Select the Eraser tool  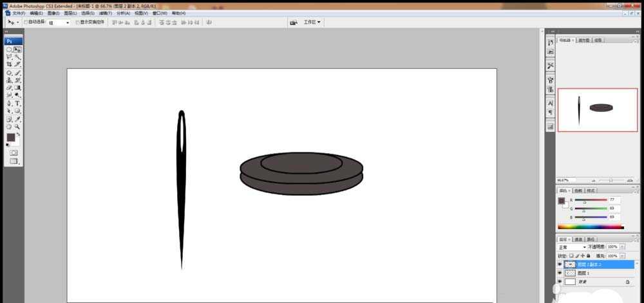[x=9, y=87]
